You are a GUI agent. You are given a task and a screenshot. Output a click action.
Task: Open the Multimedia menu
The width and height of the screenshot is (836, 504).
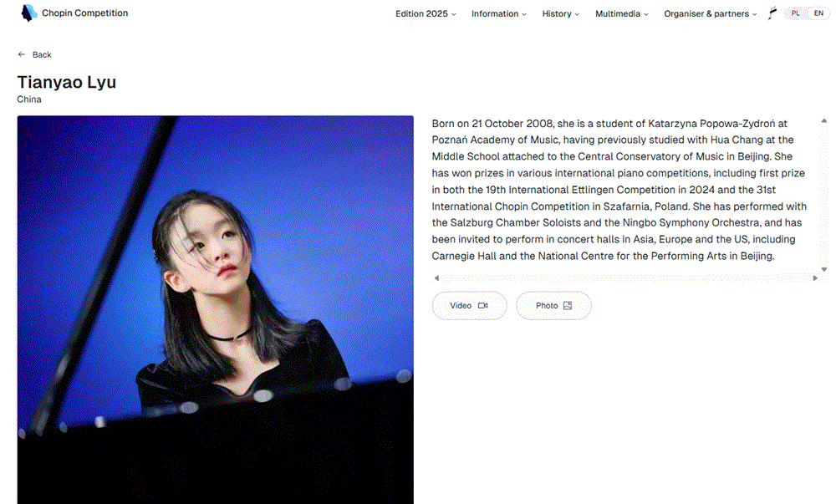point(622,14)
